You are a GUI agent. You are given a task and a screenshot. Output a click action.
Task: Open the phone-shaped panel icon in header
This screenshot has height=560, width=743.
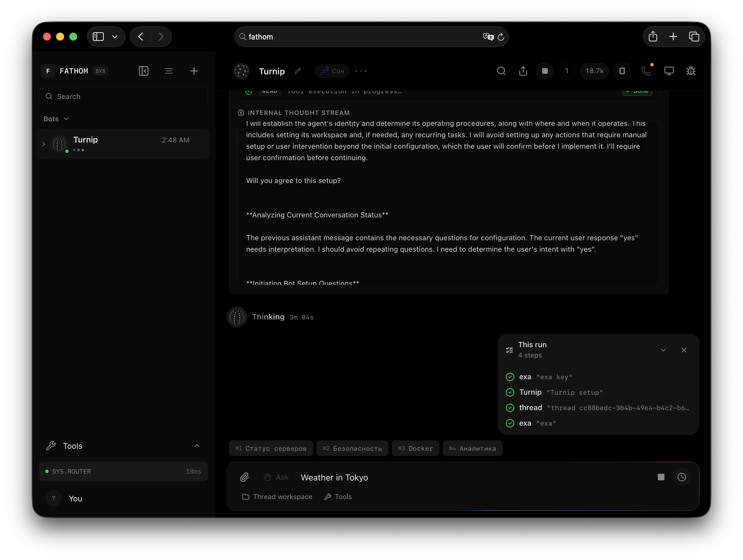click(622, 71)
